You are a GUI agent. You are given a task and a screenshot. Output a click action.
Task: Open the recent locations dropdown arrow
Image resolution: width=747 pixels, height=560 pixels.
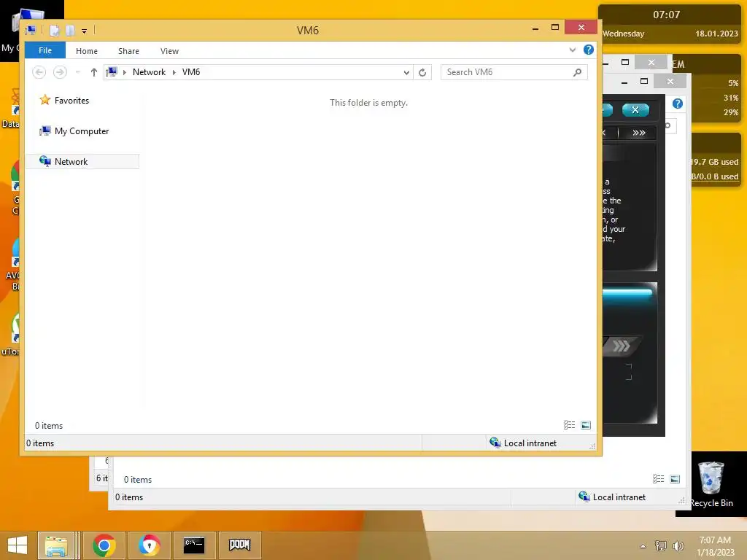click(77, 72)
